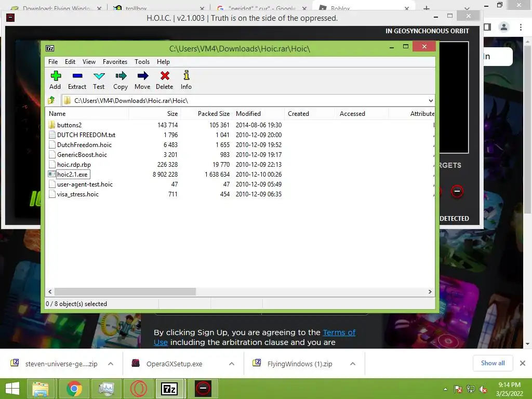Screen dimensions: 532x399
Task: Show hidden tray icons arrow
Action: (x=445, y=390)
